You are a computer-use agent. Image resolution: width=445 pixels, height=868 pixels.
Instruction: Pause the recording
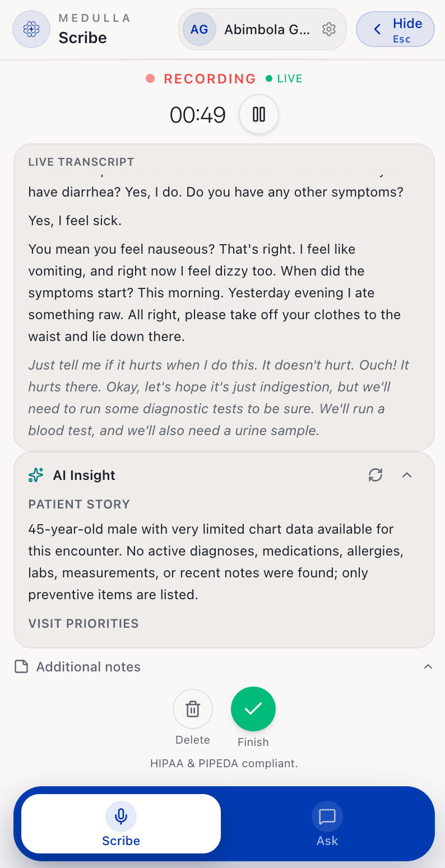pos(258,115)
